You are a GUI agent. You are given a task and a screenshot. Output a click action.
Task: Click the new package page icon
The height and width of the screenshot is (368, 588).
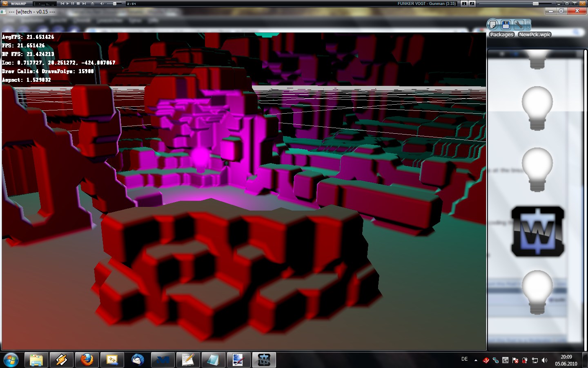tap(493, 25)
